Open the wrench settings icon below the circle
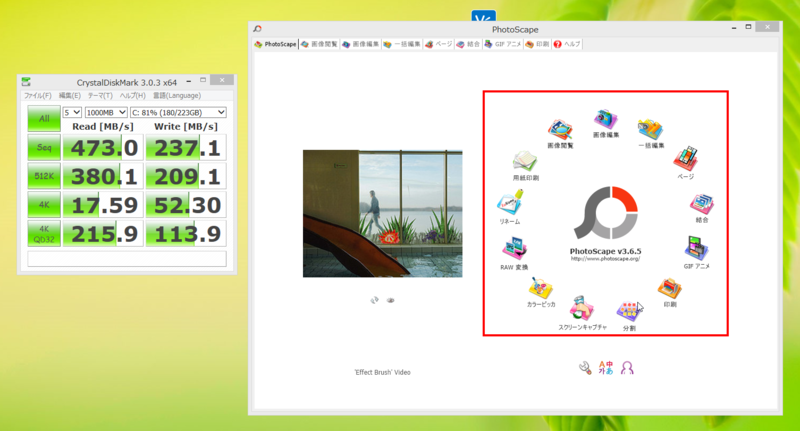The width and height of the screenshot is (800, 431). [x=585, y=368]
